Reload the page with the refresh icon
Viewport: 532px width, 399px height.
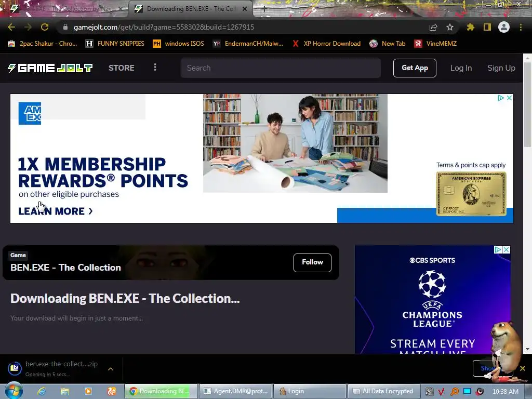(45, 27)
